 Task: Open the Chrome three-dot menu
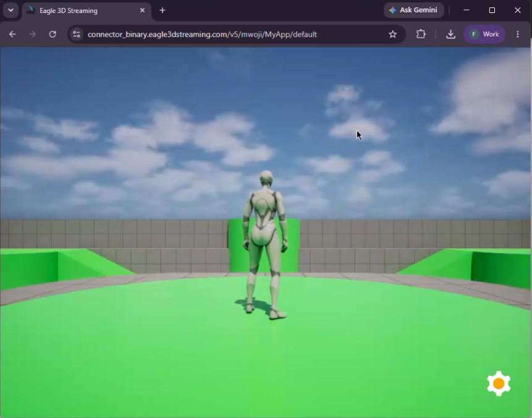pos(517,34)
